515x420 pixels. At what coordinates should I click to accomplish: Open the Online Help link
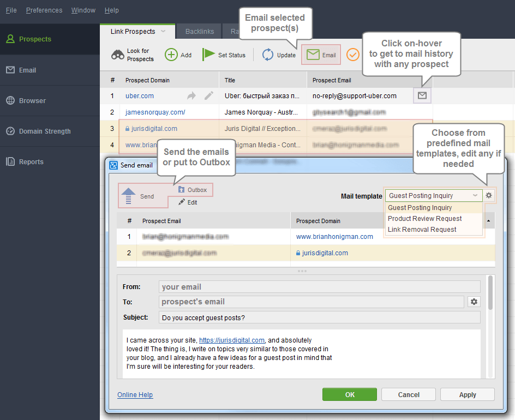[135, 394]
